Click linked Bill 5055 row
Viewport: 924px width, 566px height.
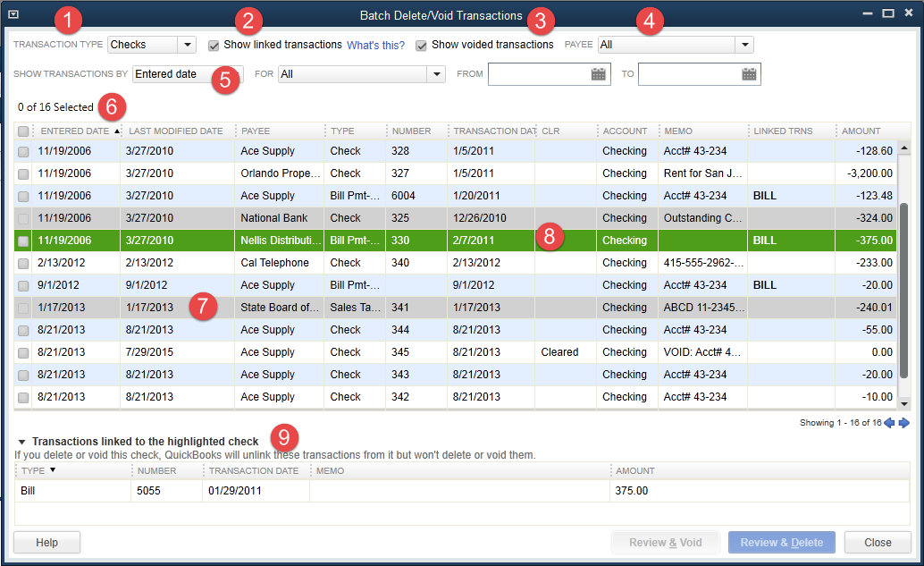click(462, 491)
